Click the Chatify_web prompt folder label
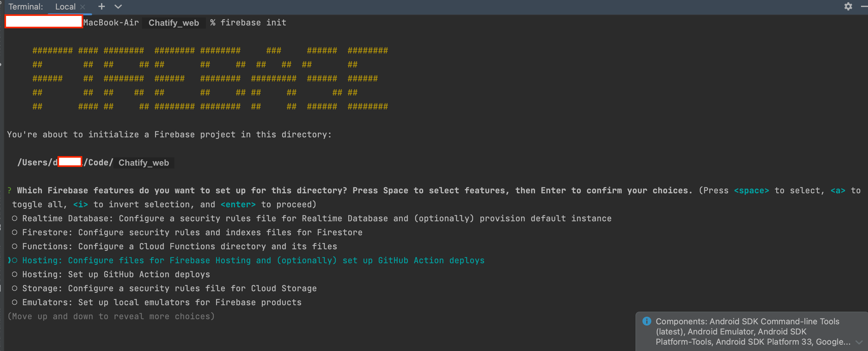Image resolution: width=868 pixels, height=351 pixels. (x=173, y=23)
